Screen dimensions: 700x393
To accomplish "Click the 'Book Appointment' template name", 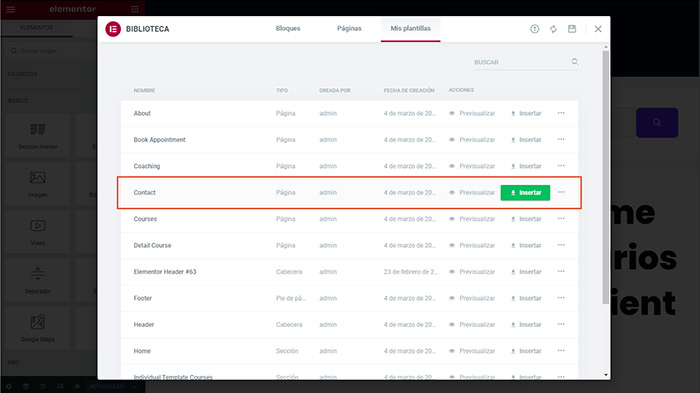I will [x=159, y=140].
